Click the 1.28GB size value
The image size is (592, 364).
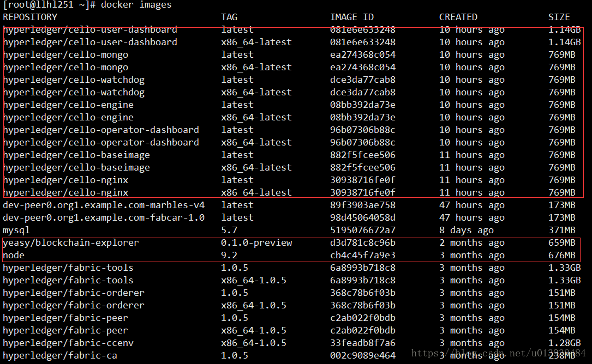564,343
